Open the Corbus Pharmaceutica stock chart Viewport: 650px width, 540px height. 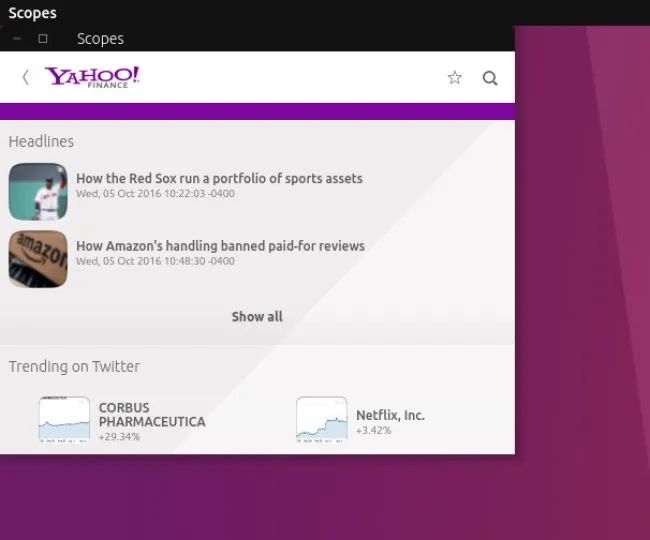64,420
